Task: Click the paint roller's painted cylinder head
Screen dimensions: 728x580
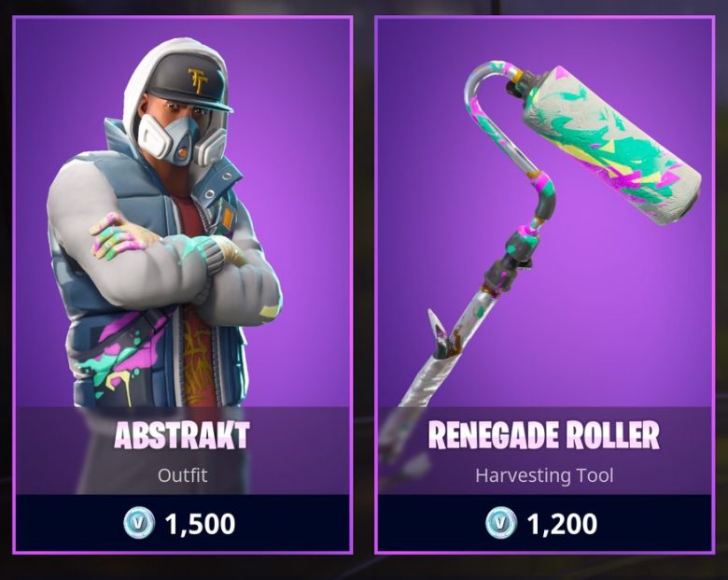Action: (x=613, y=145)
